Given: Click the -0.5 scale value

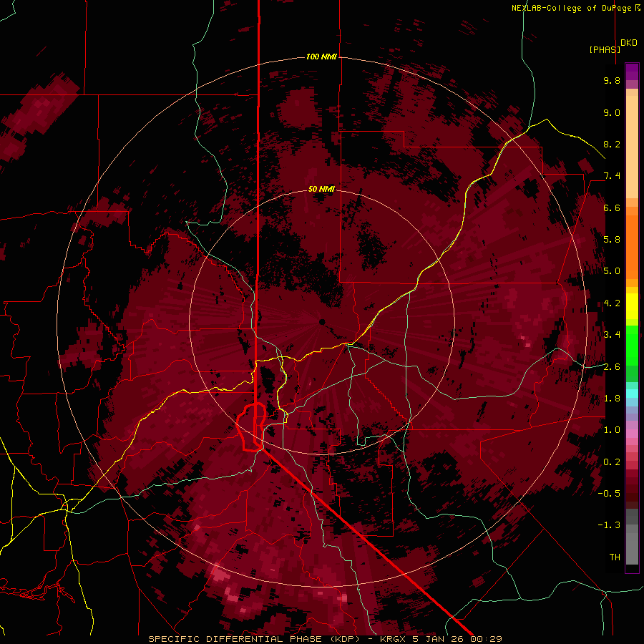Looking at the screenshot, I should tap(609, 494).
